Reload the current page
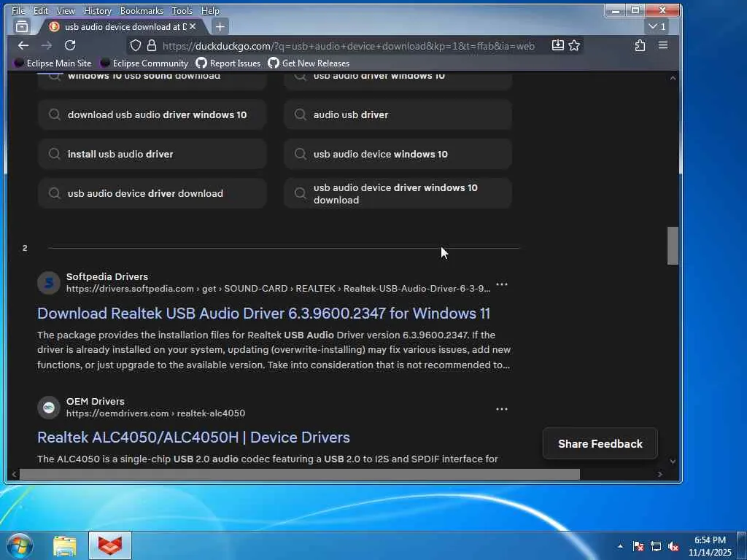 click(70, 45)
